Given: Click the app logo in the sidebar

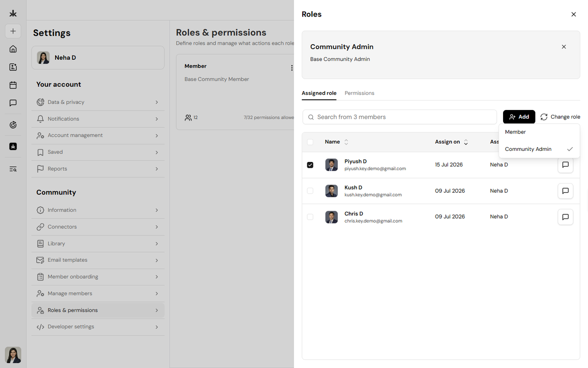Looking at the screenshot, I should click(13, 14).
